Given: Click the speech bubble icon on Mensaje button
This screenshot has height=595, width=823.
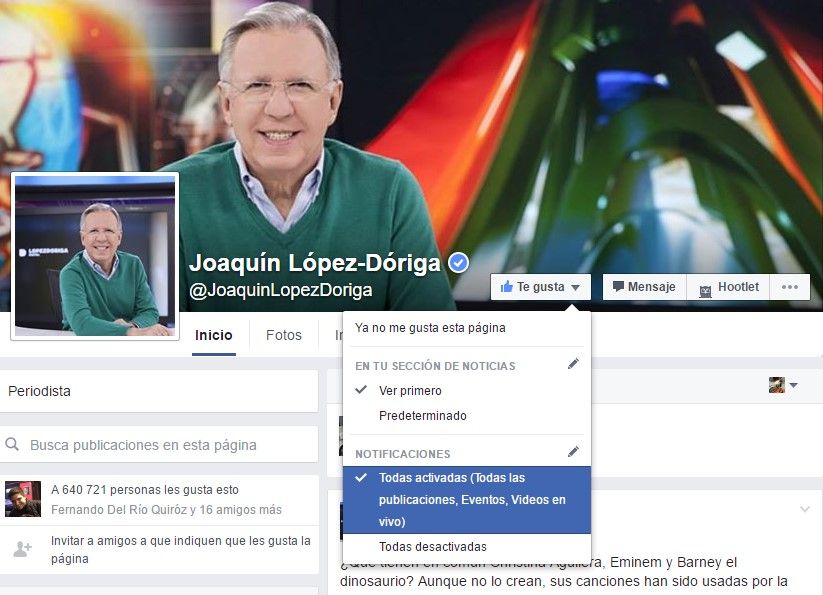Looking at the screenshot, I should point(620,286).
